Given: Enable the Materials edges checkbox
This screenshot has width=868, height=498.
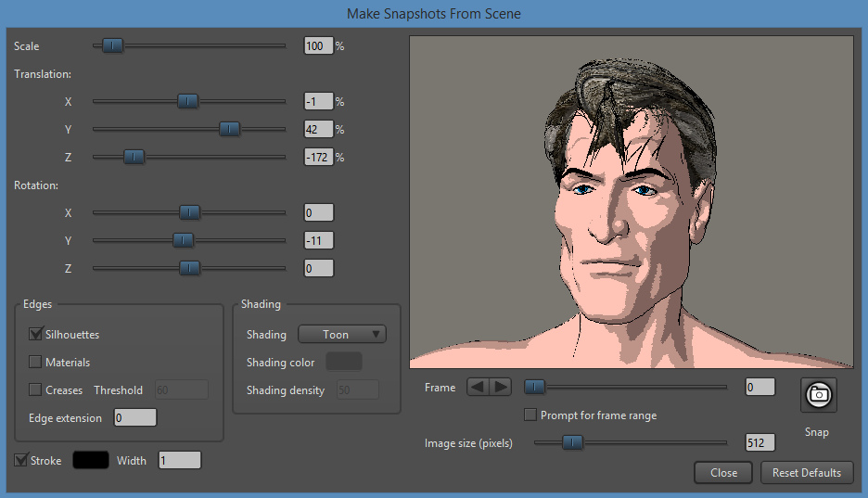Looking at the screenshot, I should click(x=36, y=362).
